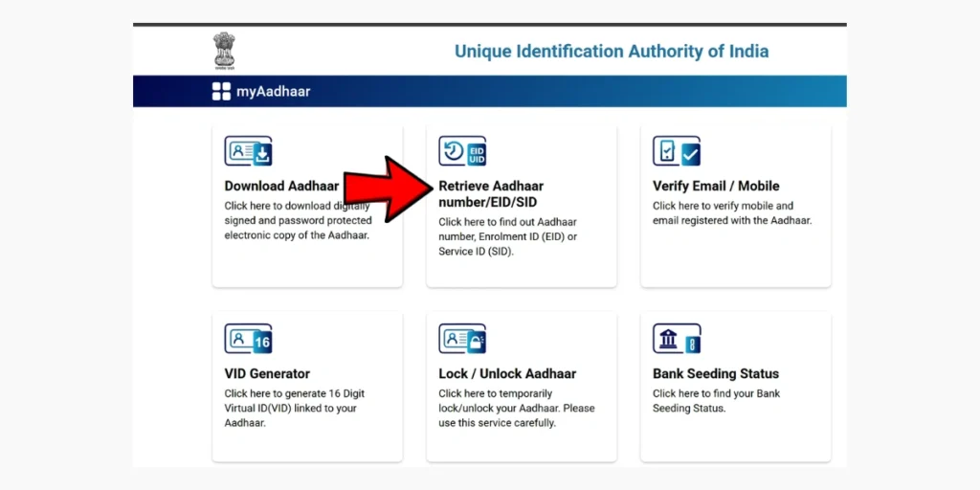The width and height of the screenshot is (980, 490).
Task: Click the Lock / Unlock Aadhaar padlock icon
Action: [462, 338]
